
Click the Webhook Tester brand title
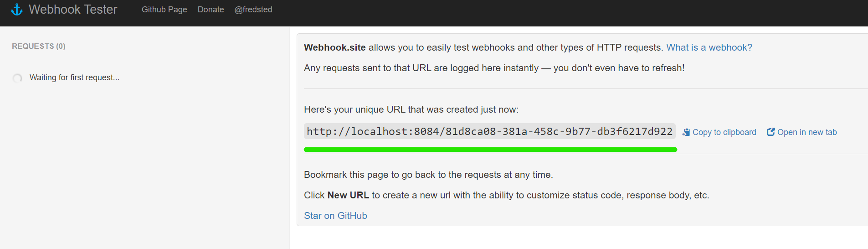tap(73, 10)
